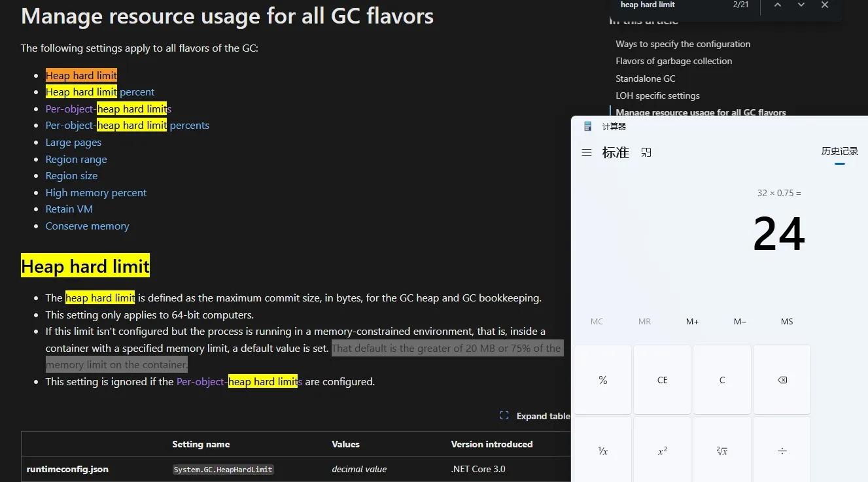Open the calculator hamburger navigation menu

[587, 152]
